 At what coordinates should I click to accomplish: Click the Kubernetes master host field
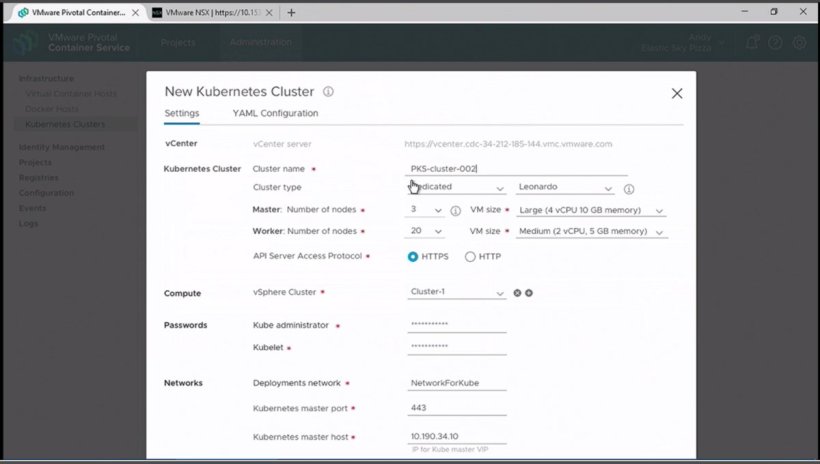click(457, 437)
